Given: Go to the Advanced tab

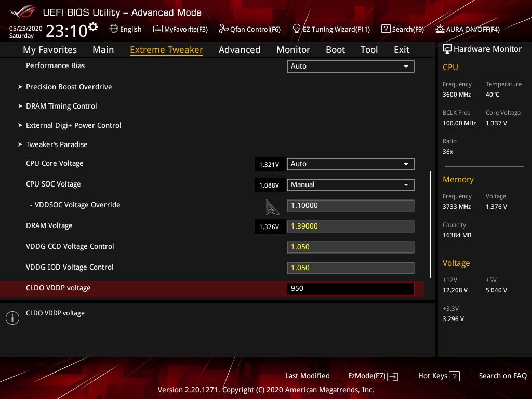Looking at the screenshot, I should (239, 50).
